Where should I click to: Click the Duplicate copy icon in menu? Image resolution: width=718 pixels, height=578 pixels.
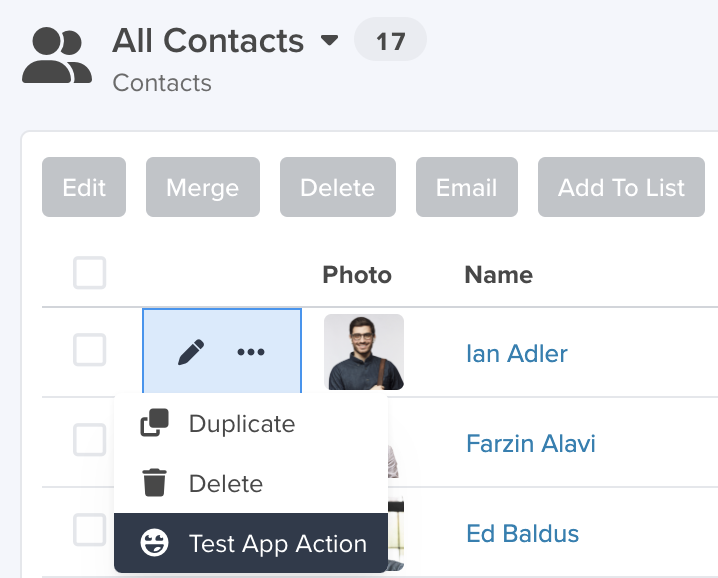click(154, 423)
